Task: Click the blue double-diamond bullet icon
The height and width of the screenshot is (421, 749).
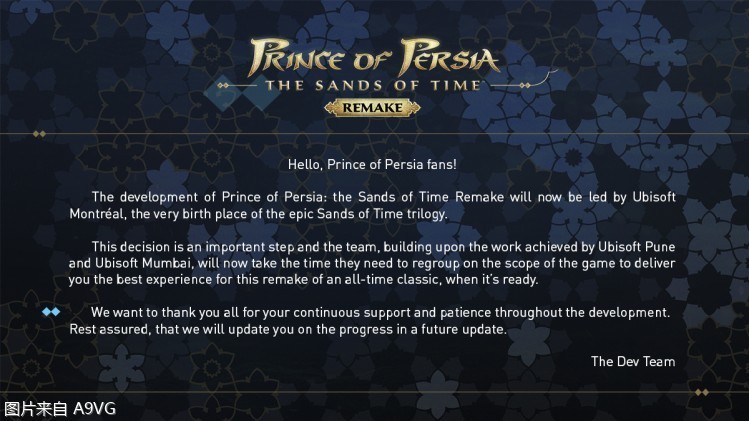Action: point(51,312)
